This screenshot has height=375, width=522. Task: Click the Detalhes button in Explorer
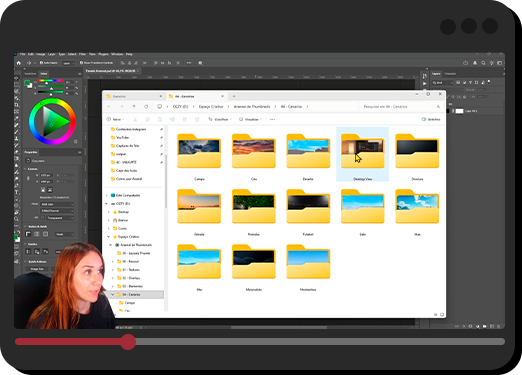click(x=431, y=119)
